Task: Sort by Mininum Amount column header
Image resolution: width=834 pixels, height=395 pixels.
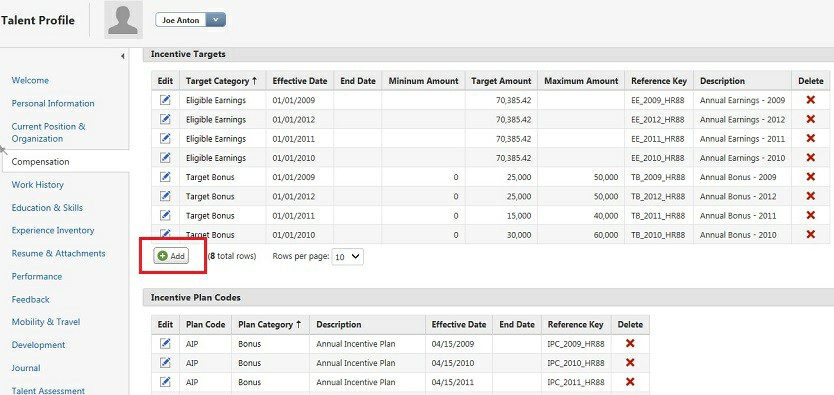Action: coord(423,81)
